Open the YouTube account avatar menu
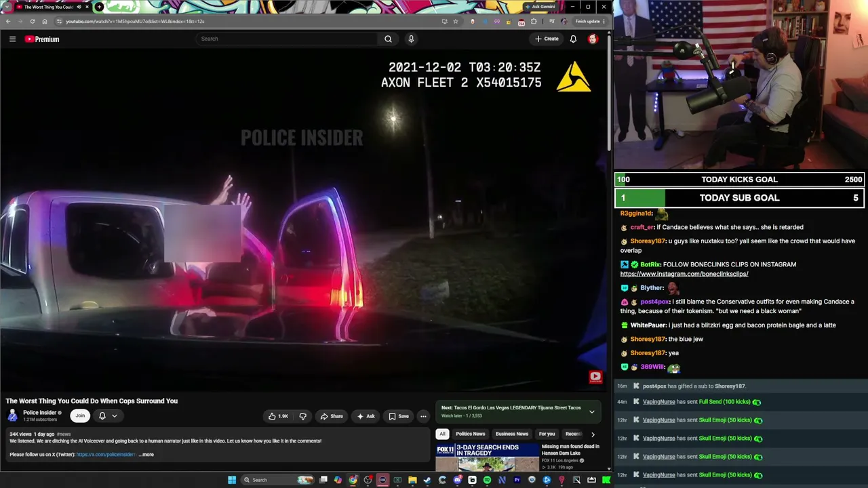The height and width of the screenshot is (488, 868). tap(593, 39)
